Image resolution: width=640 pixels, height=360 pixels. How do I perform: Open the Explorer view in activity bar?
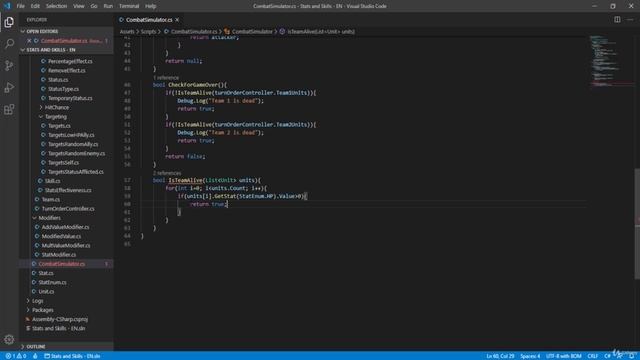pos(9,22)
